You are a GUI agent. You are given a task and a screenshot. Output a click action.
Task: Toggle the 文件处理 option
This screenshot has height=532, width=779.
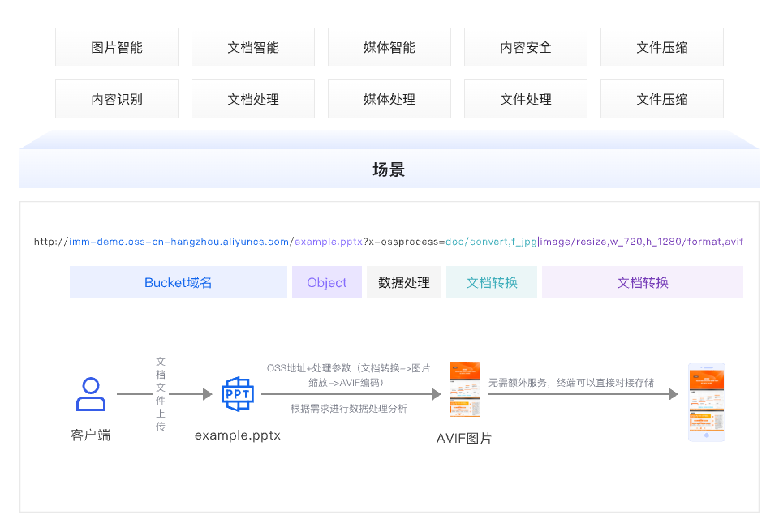coord(525,98)
